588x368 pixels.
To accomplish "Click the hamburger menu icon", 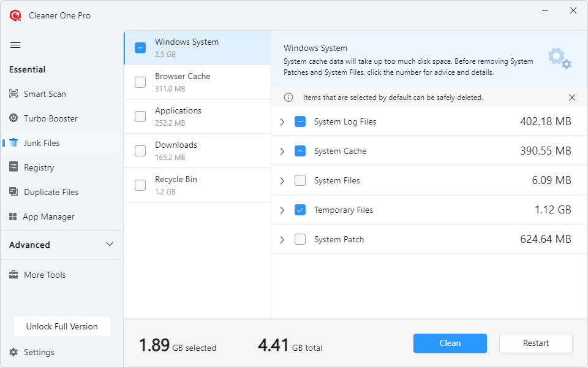I will [x=15, y=45].
